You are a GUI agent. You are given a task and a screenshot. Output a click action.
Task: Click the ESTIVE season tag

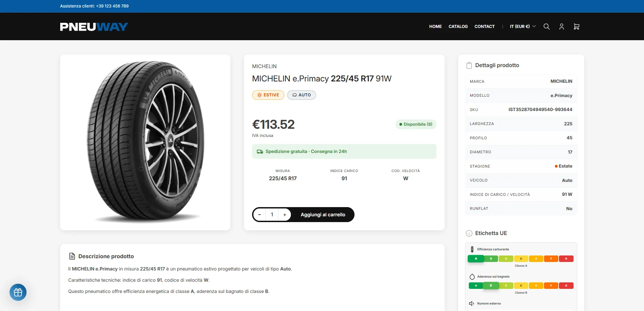click(x=268, y=95)
